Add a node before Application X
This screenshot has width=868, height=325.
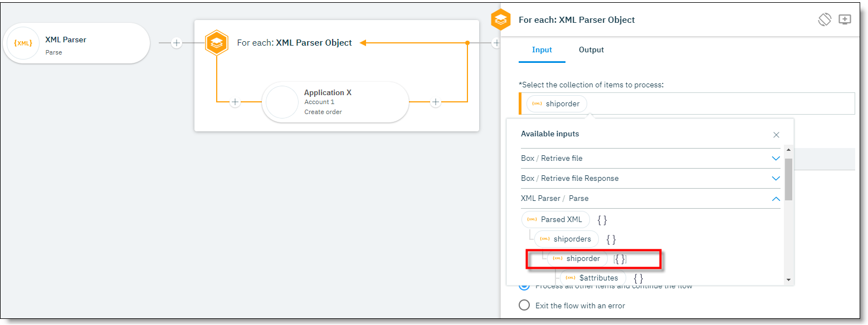click(235, 102)
